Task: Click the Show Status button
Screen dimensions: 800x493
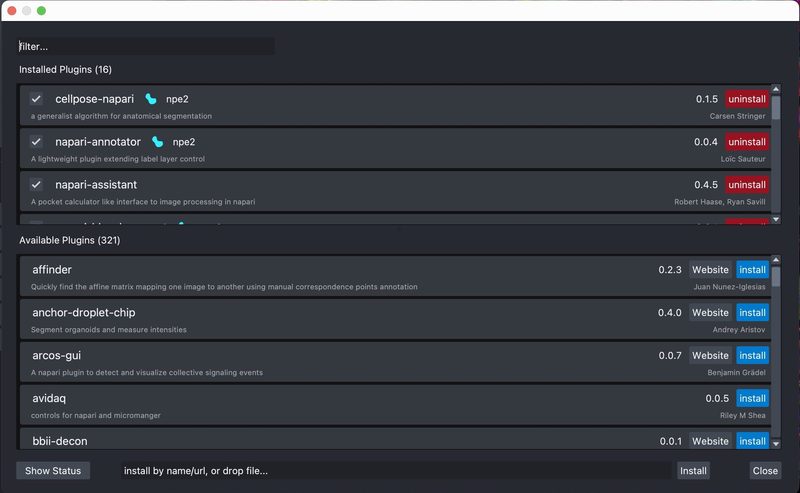Action: click(x=53, y=471)
